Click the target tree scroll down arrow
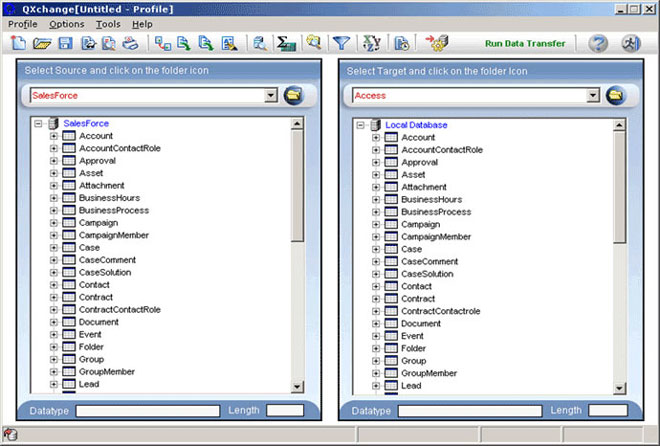 click(619, 388)
